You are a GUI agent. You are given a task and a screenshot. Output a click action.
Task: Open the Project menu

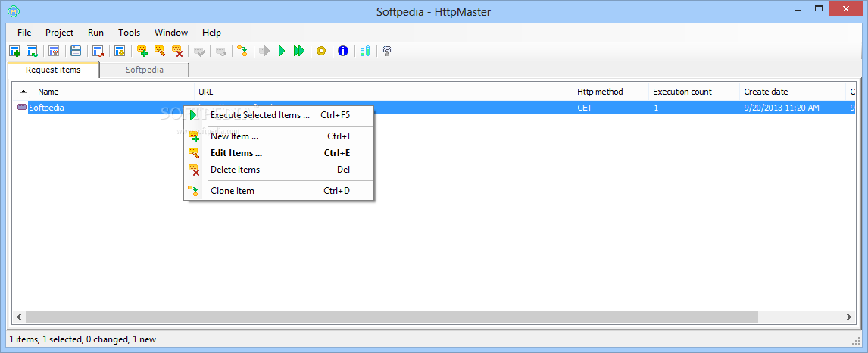coord(59,33)
